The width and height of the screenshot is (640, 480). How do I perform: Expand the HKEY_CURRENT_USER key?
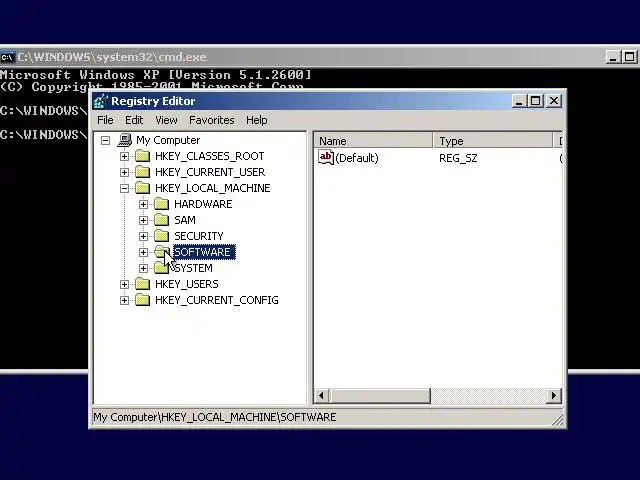point(124,172)
